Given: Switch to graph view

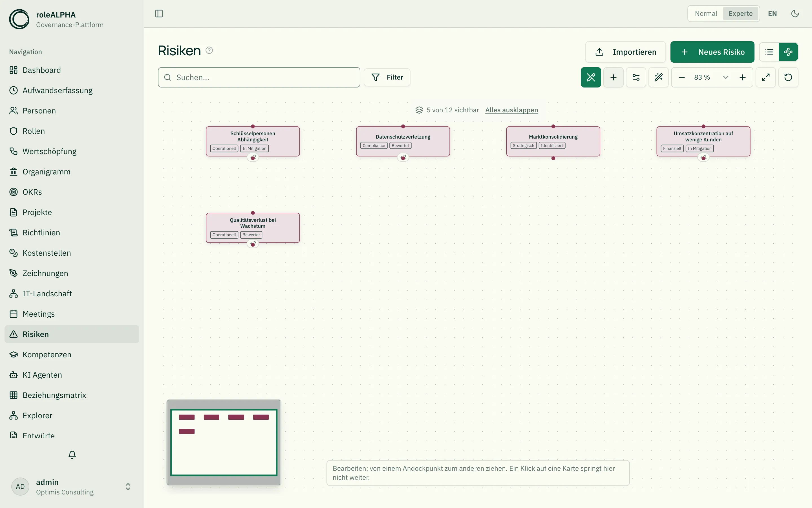Looking at the screenshot, I should pos(788,52).
